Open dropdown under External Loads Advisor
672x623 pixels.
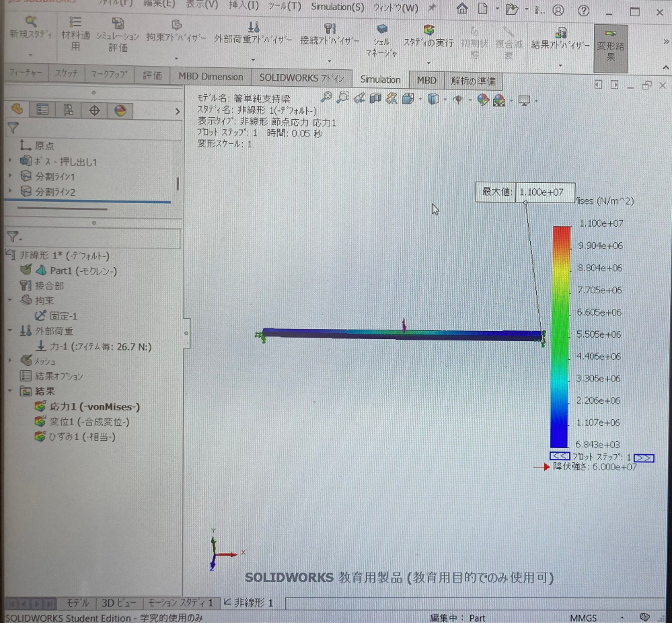click(253, 60)
